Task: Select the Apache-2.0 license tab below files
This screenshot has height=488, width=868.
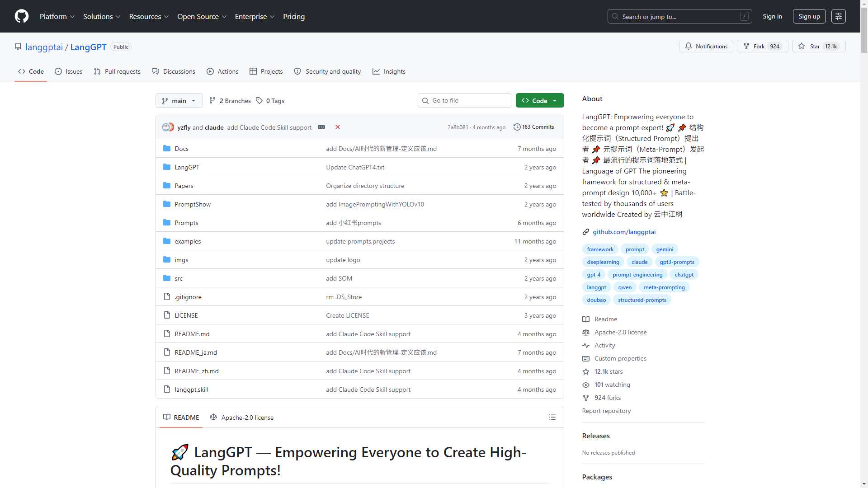Action: point(242,417)
